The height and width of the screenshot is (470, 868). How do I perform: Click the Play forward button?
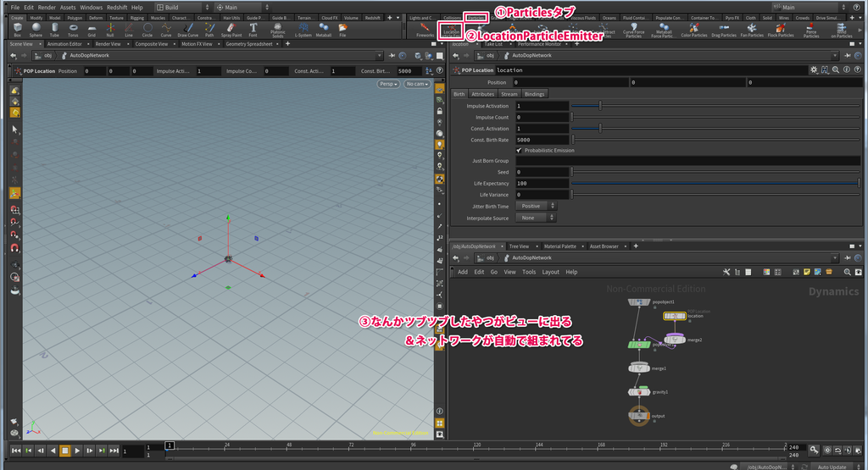click(x=77, y=451)
